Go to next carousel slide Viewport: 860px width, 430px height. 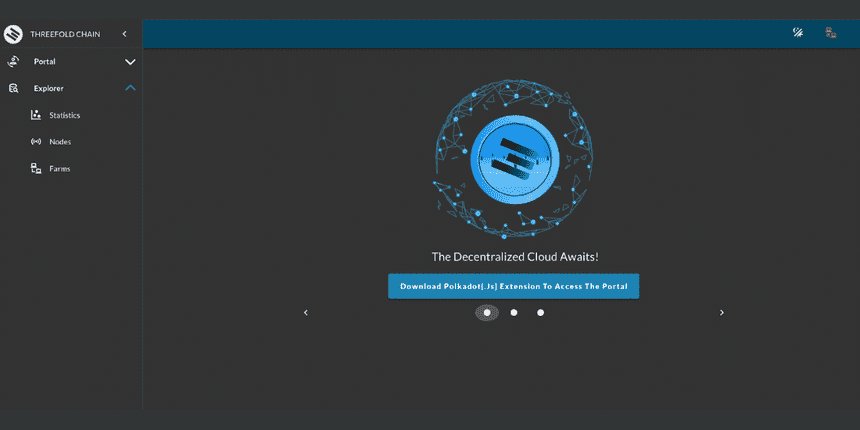[722, 313]
